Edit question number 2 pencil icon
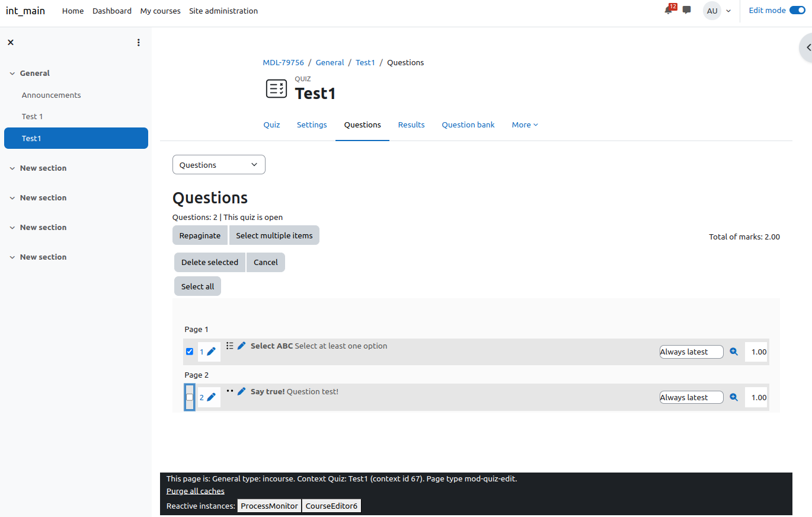The width and height of the screenshot is (812, 517). coord(211,397)
